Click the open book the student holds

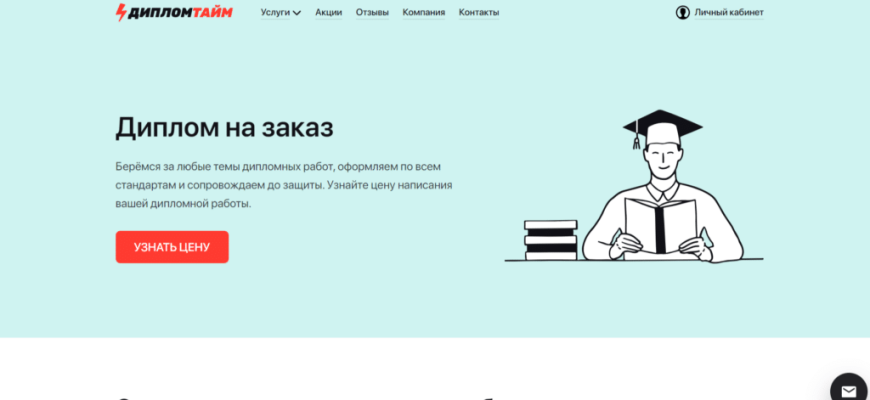pos(660,222)
